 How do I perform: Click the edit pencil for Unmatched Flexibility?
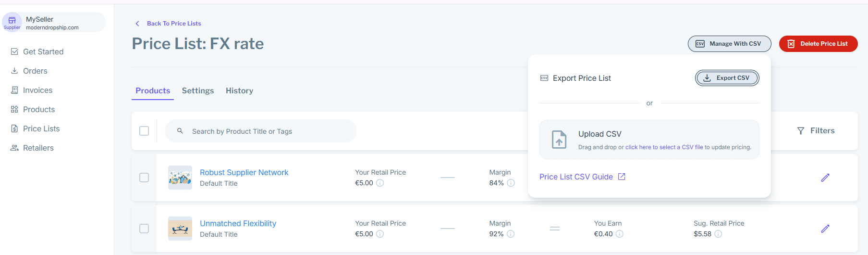(x=825, y=229)
